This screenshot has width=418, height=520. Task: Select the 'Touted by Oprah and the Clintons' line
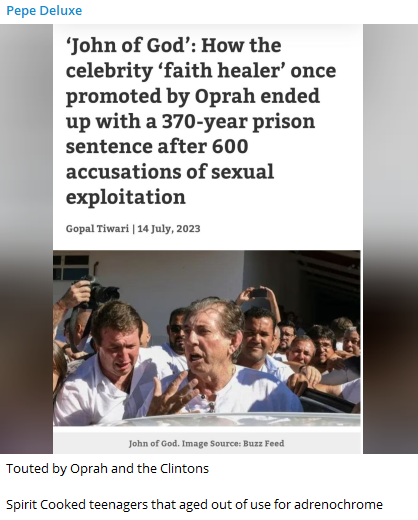pos(107,469)
